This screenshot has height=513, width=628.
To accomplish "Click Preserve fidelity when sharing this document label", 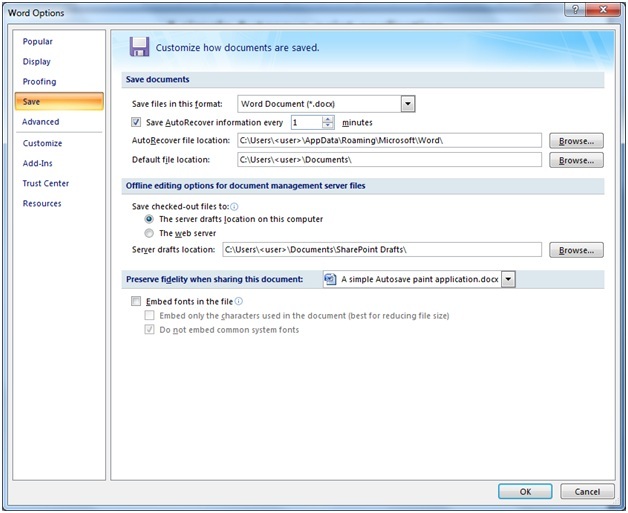I will tap(215, 279).
